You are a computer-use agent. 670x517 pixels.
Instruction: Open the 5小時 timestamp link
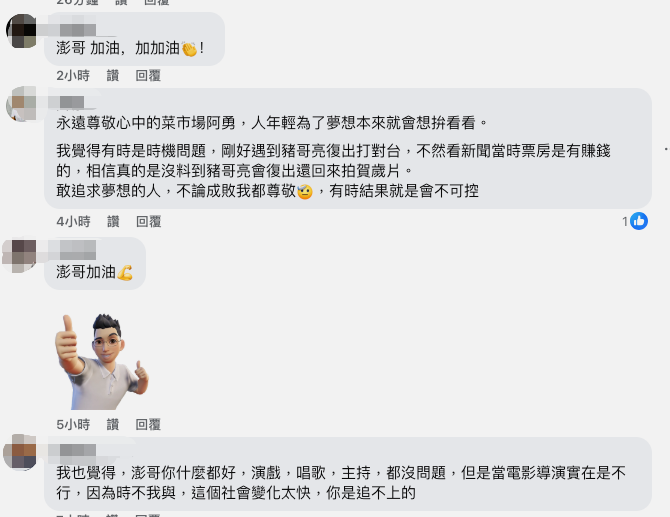tap(73, 424)
